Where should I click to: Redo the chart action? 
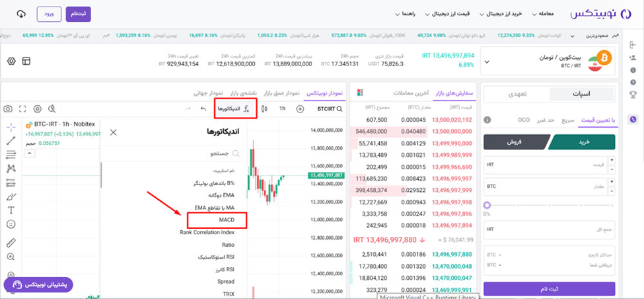tap(188, 109)
